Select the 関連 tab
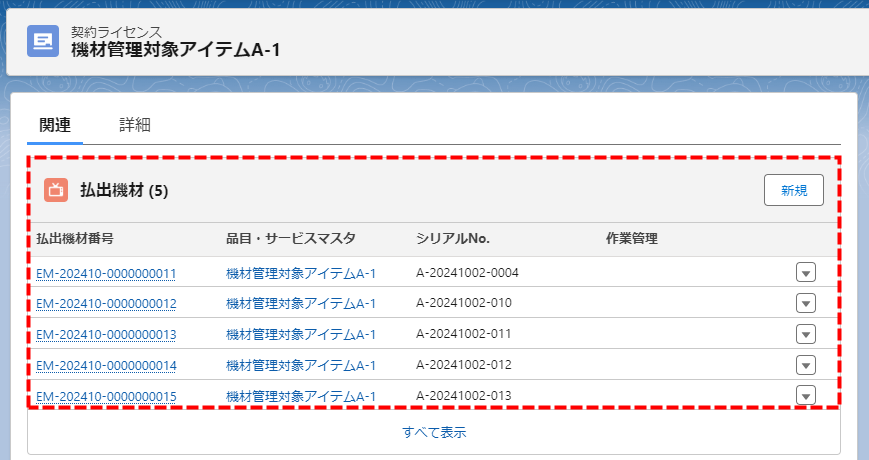Viewport: 869px width, 460px height. point(55,125)
